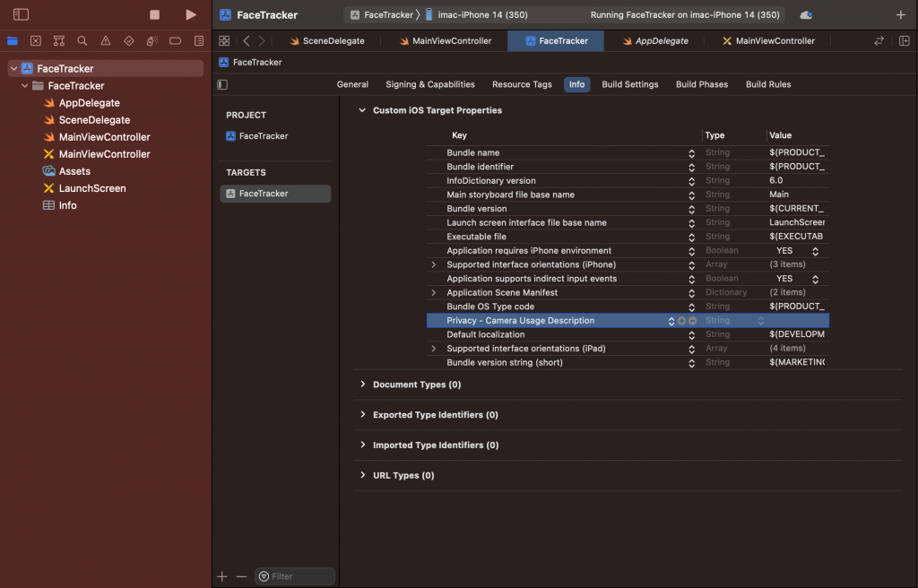This screenshot has height=588, width=918.
Task: Add a row via plus on Camera Usage row
Action: (681, 321)
